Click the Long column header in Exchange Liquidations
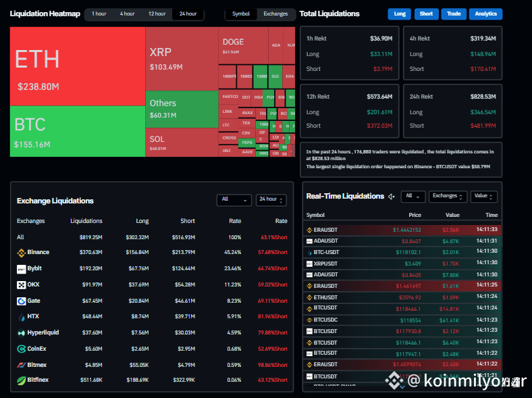 142,221
